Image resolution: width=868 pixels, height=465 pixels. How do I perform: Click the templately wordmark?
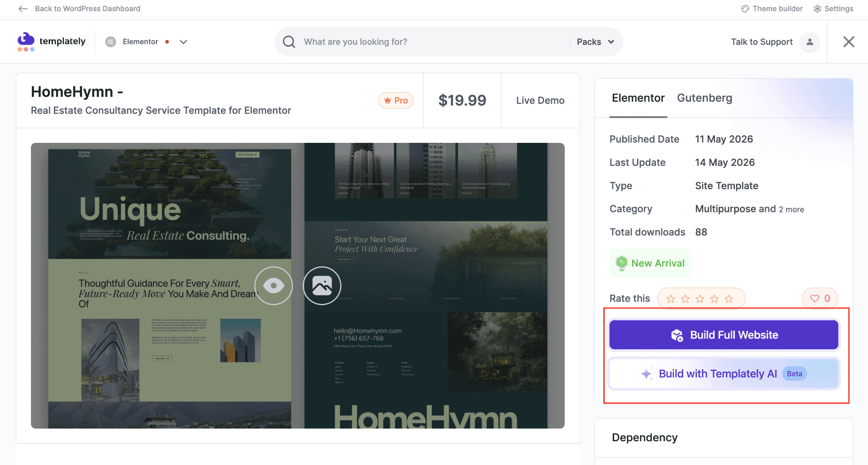[62, 41]
